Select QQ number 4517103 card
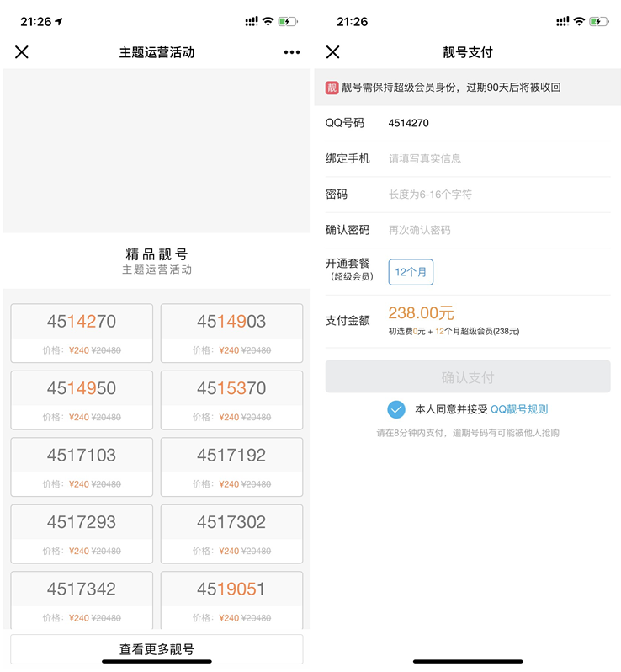The width and height of the screenshot is (621, 672). point(82,467)
